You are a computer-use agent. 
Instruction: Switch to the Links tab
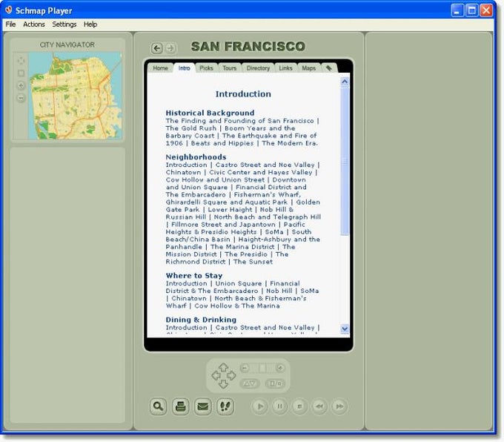[286, 68]
